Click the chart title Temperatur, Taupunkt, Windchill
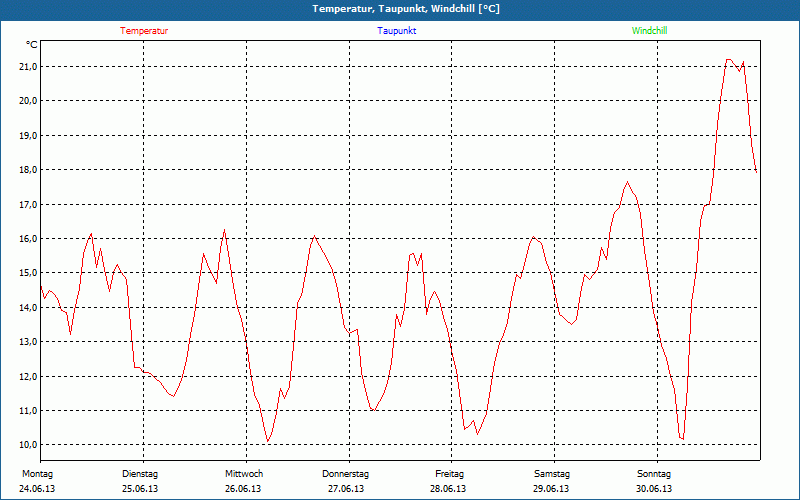The image size is (800, 500). click(x=406, y=9)
